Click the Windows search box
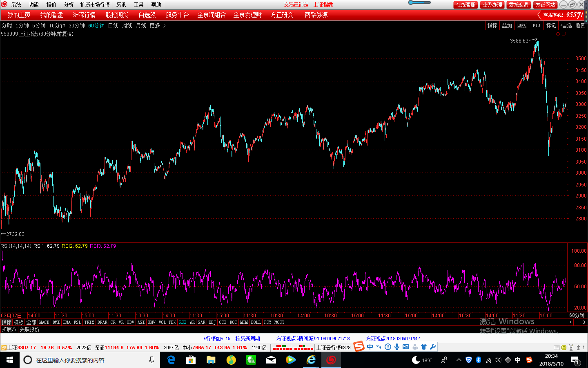The width and height of the screenshot is (588, 368). click(90, 360)
